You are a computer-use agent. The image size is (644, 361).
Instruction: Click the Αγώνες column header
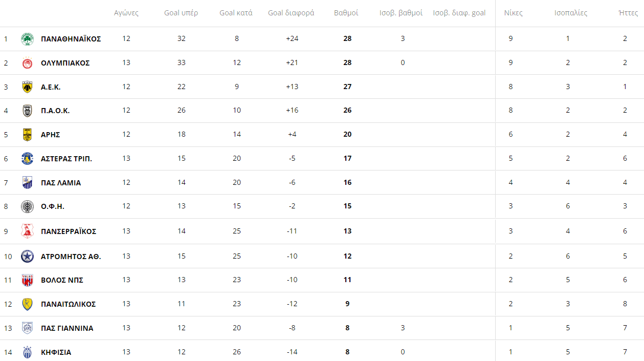click(x=126, y=13)
